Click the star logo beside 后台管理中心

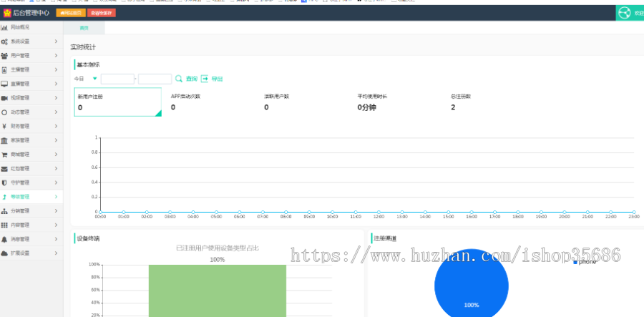point(7,13)
